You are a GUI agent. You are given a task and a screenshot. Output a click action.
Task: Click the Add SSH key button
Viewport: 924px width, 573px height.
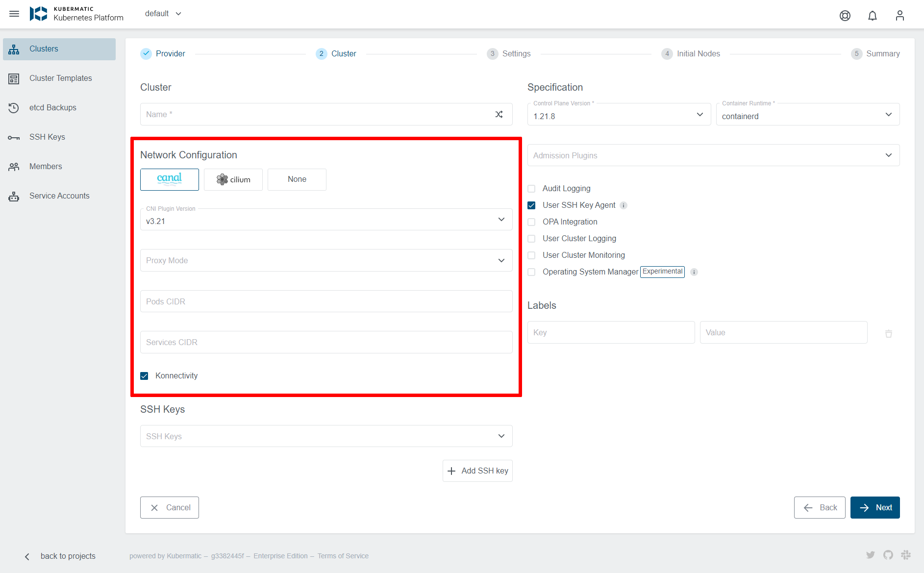point(477,471)
